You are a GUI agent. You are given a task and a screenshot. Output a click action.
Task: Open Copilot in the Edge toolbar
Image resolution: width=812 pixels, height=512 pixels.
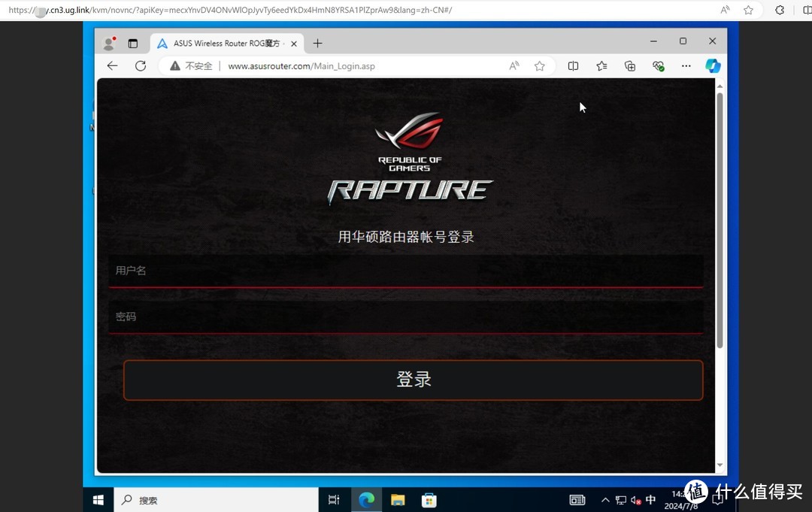[x=713, y=66]
